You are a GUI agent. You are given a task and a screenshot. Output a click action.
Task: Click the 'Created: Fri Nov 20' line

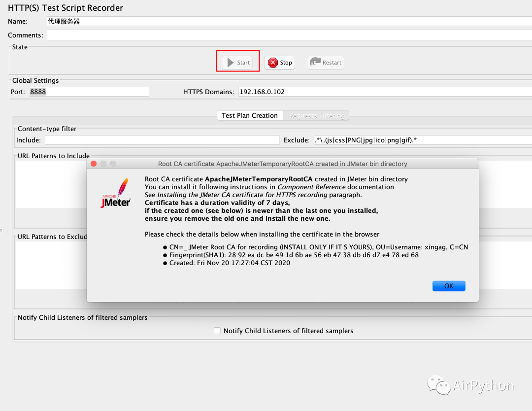point(230,263)
